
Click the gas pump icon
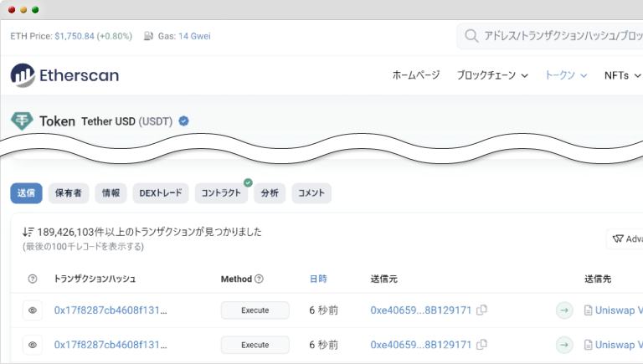(x=149, y=37)
